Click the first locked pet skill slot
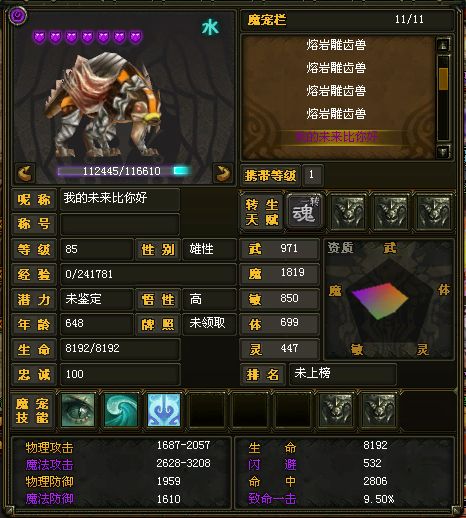This screenshot has height=518, width=466. click(x=336, y=410)
